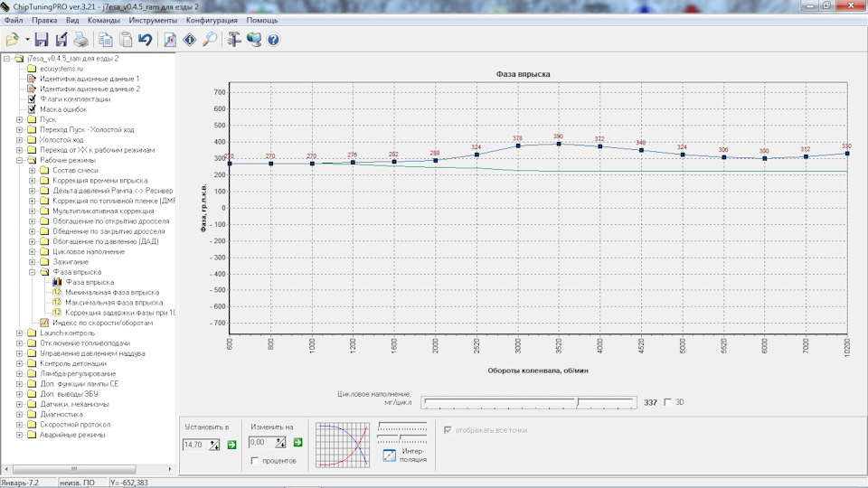The image size is (868, 488).
Task: Open the Конфигурация menu
Action: (x=212, y=20)
